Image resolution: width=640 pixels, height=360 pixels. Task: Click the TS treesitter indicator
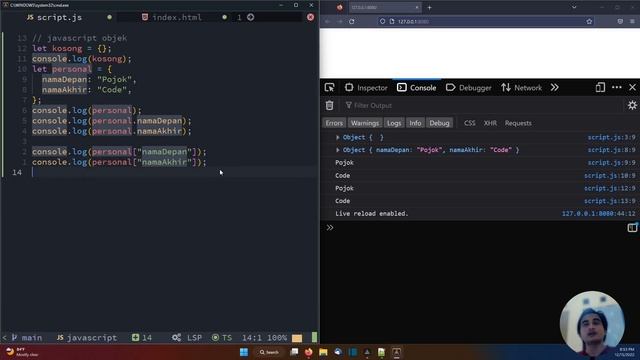pyautogui.click(x=222, y=338)
